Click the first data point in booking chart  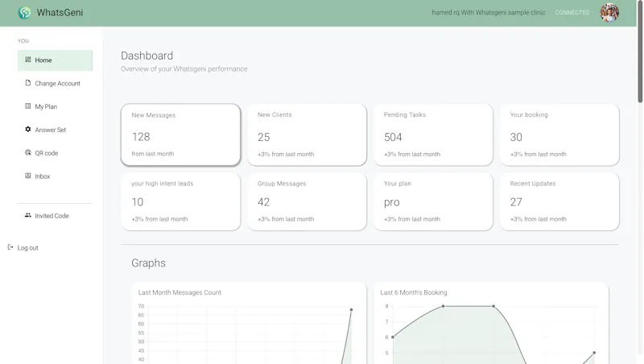pos(393,337)
